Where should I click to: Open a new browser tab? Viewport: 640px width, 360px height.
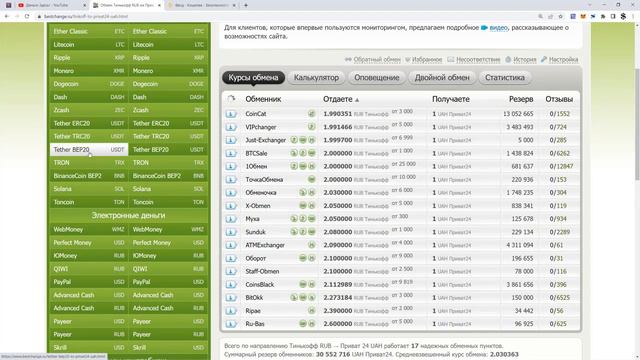(246, 5)
